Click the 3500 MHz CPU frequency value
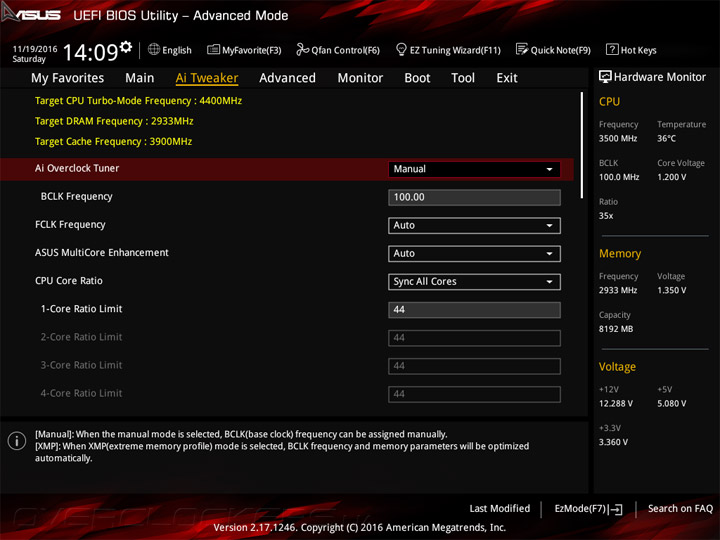Viewport: 720px width, 540px height. (x=618, y=138)
